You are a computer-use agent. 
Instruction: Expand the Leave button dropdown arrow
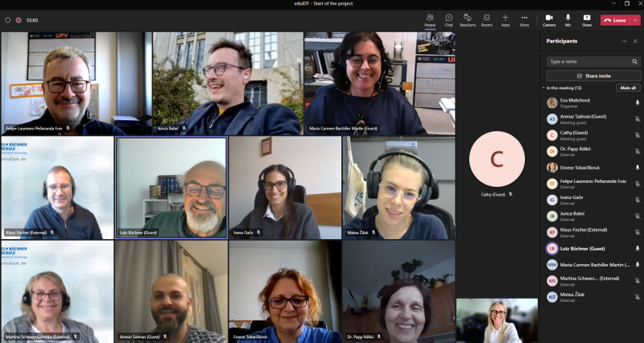(x=634, y=20)
